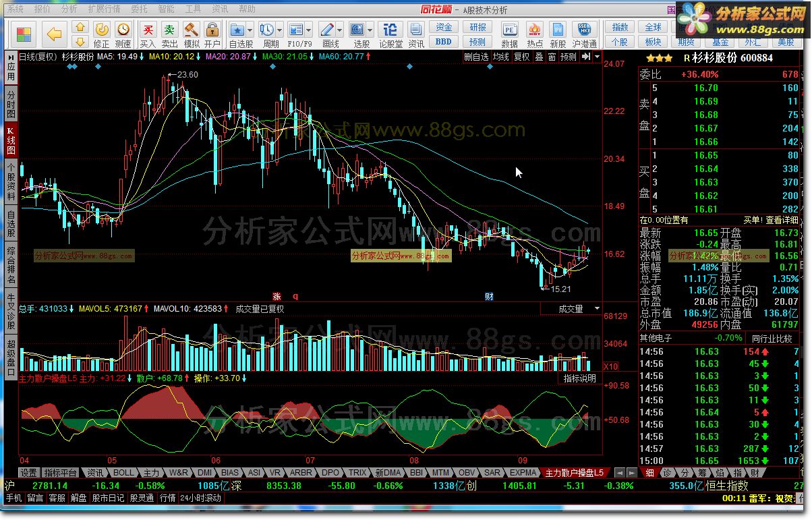Image resolution: width=812 pixels, height=520 pixels.
Task: Open dropdown arrow next to 选股
Action: (x=371, y=30)
